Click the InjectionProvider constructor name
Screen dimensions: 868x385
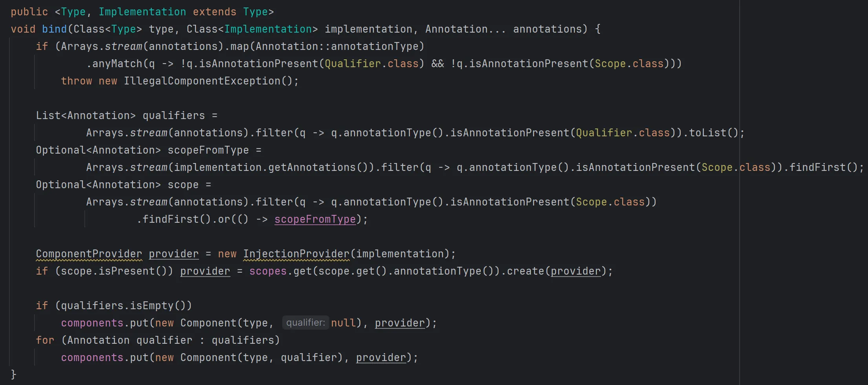pos(296,254)
